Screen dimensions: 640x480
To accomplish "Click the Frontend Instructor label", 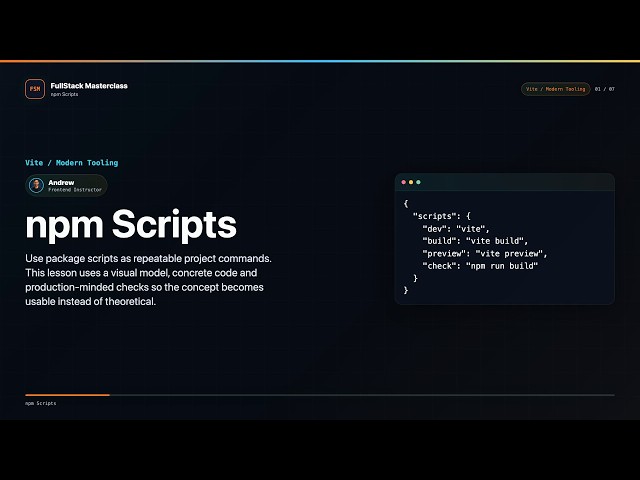I will pos(75,190).
